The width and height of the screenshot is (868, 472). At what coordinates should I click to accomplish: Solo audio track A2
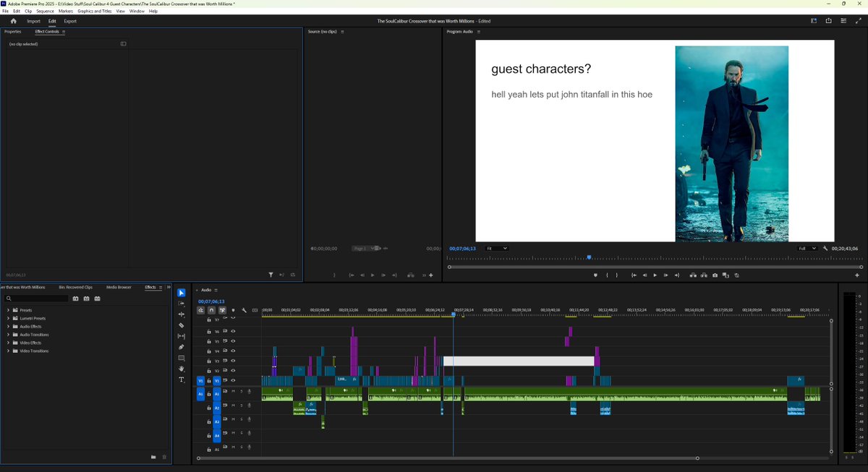click(242, 407)
